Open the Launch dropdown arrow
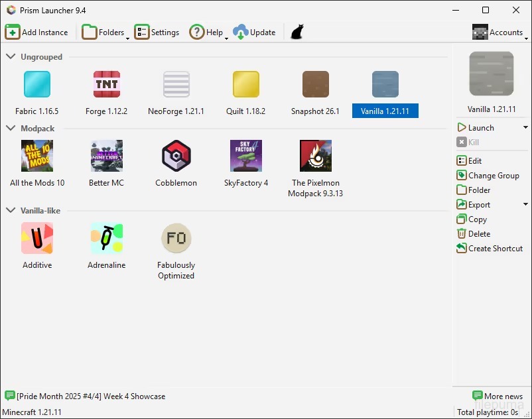The image size is (532, 419). pos(525,127)
